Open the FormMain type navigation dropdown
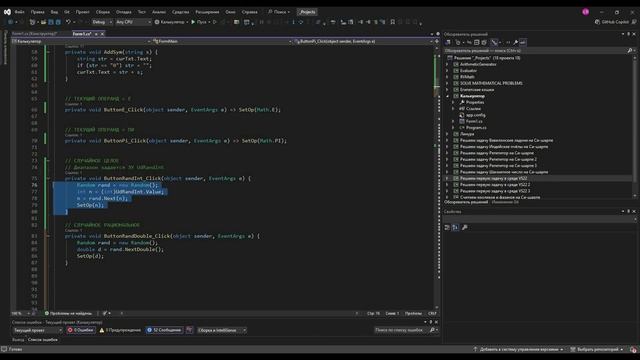 coord(222,41)
